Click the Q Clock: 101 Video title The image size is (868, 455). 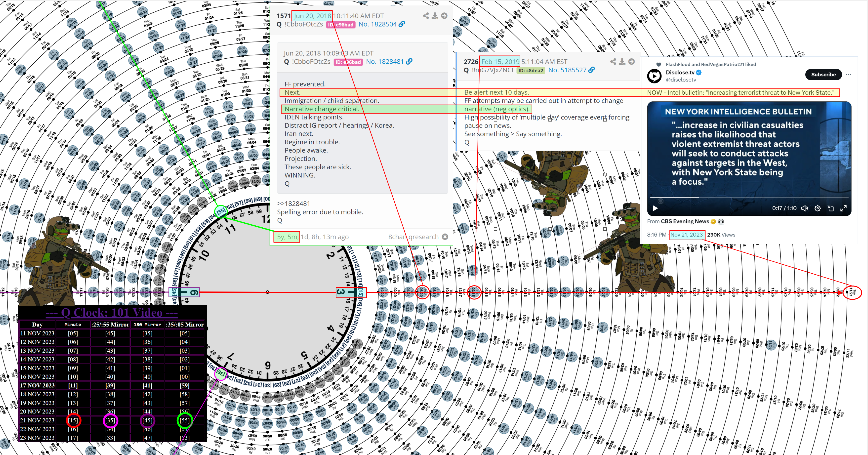(x=112, y=313)
